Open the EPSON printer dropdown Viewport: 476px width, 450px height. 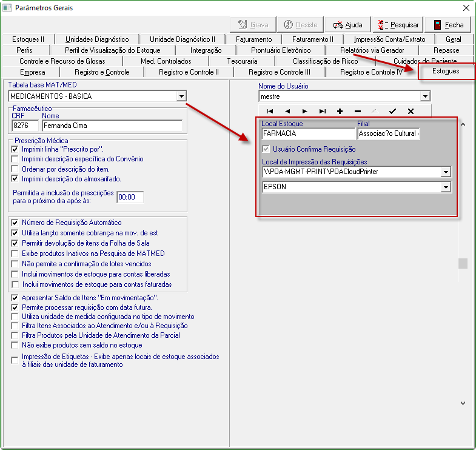(x=446, y=187)
